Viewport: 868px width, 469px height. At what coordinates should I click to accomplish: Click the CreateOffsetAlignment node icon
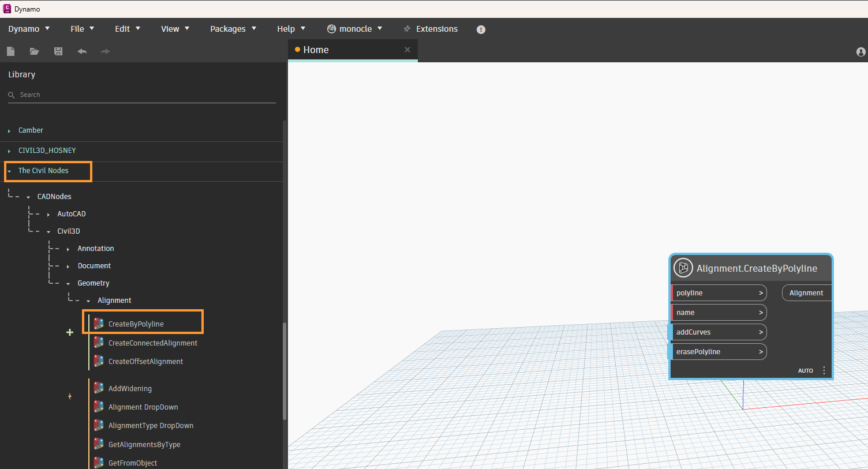click(99, 361)
